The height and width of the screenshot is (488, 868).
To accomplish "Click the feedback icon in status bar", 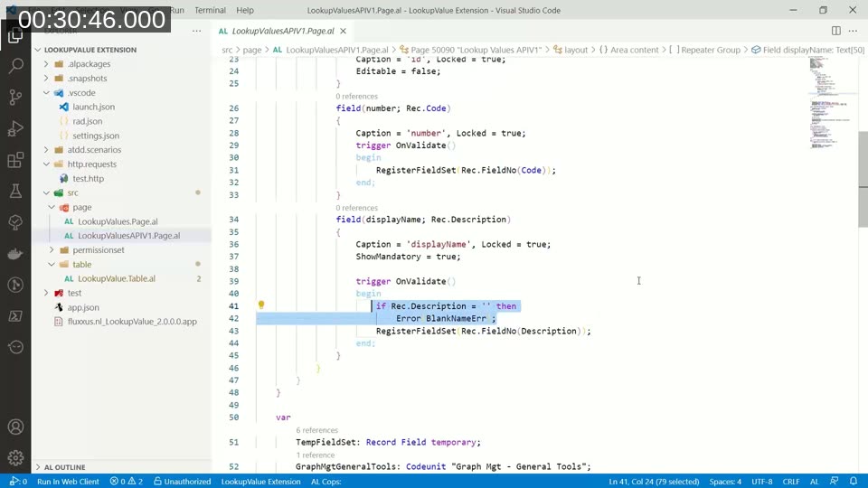I will [x=835, y=482].
